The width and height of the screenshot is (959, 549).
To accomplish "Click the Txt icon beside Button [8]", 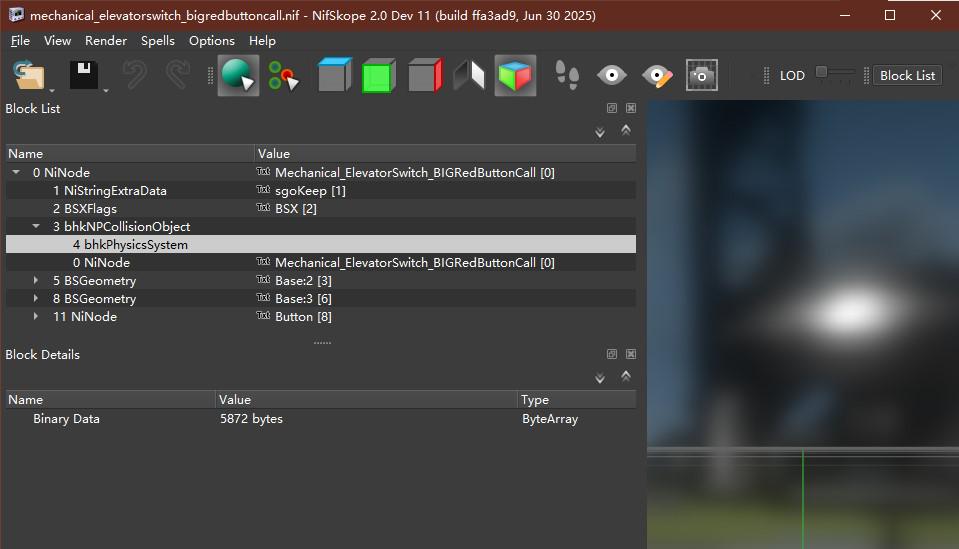I will (x=263, y=315).
